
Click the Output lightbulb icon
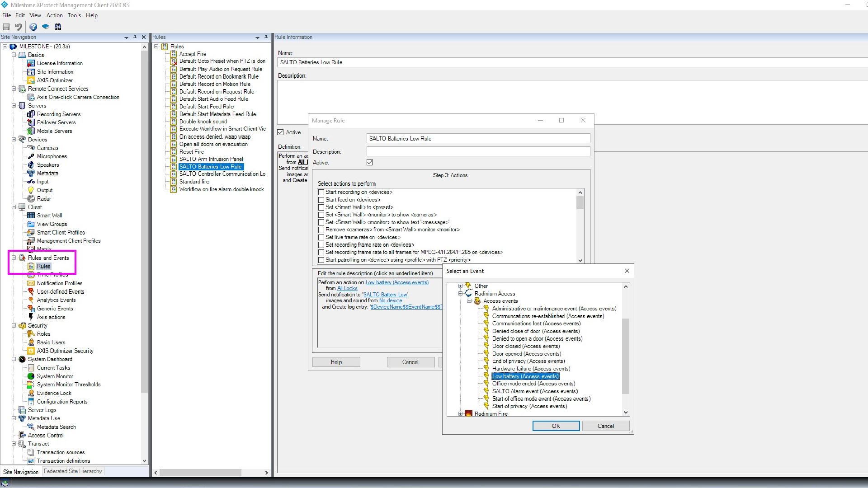coord(31,190)
